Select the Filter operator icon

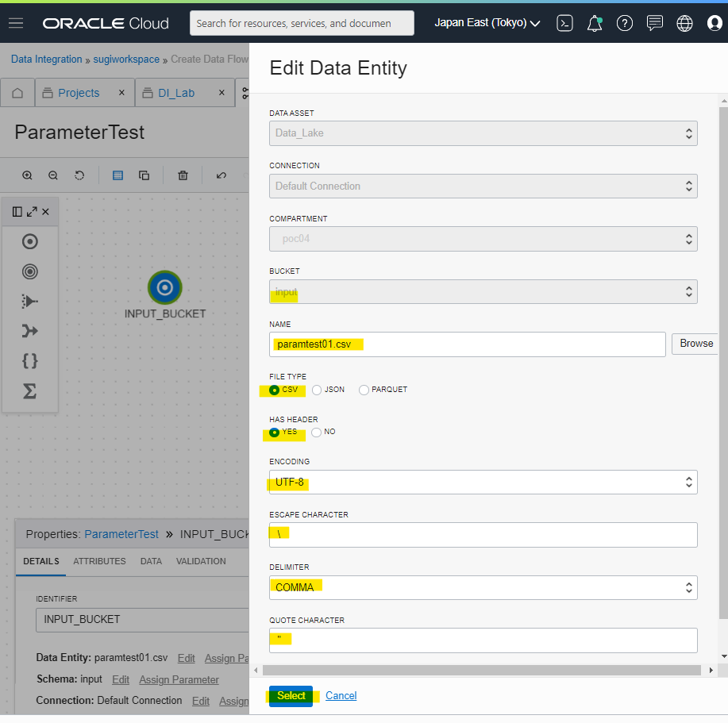tap(29, 301)
